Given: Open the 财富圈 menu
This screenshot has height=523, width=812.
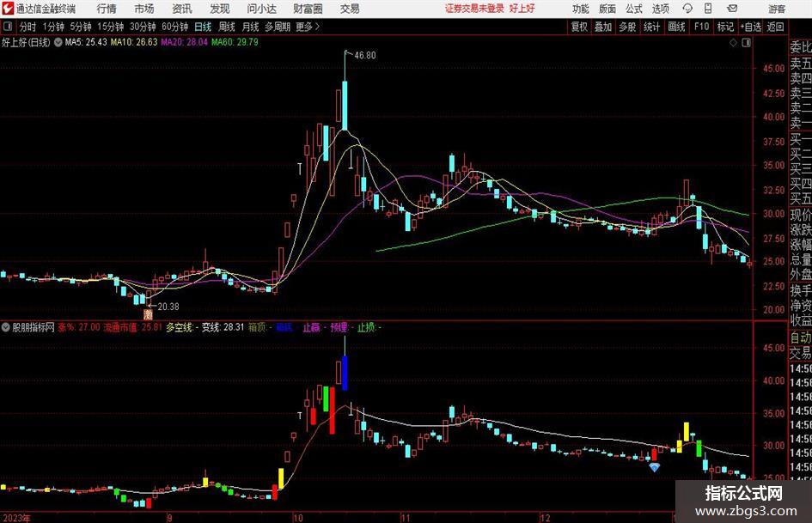Looking at the screenshot, I should (x=308, y=9).
